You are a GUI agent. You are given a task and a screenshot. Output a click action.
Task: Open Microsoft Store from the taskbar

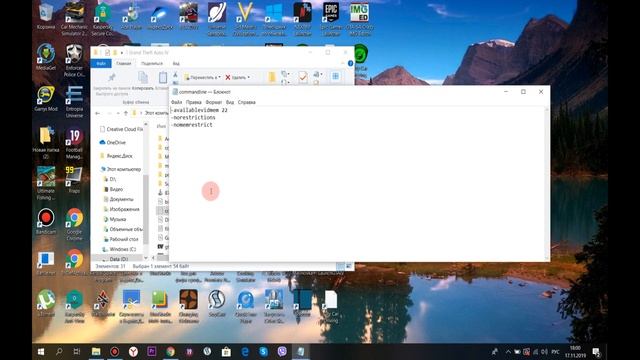click(226, 351)
